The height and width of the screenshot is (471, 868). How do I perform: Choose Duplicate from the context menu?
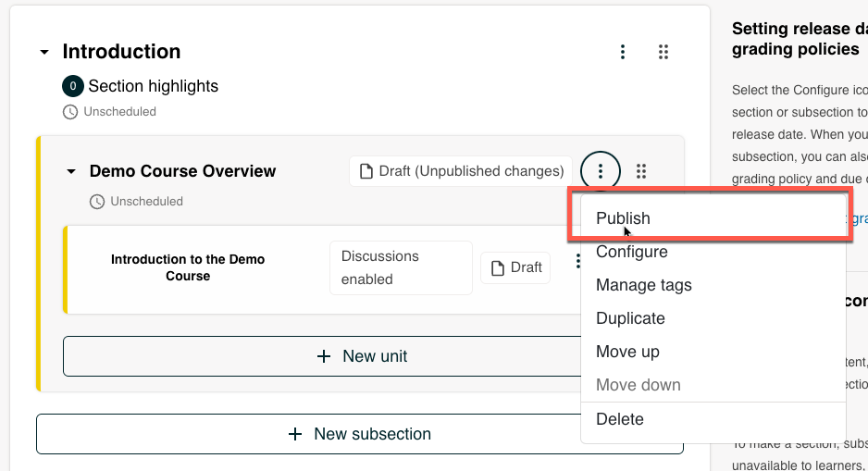(630, 318)
